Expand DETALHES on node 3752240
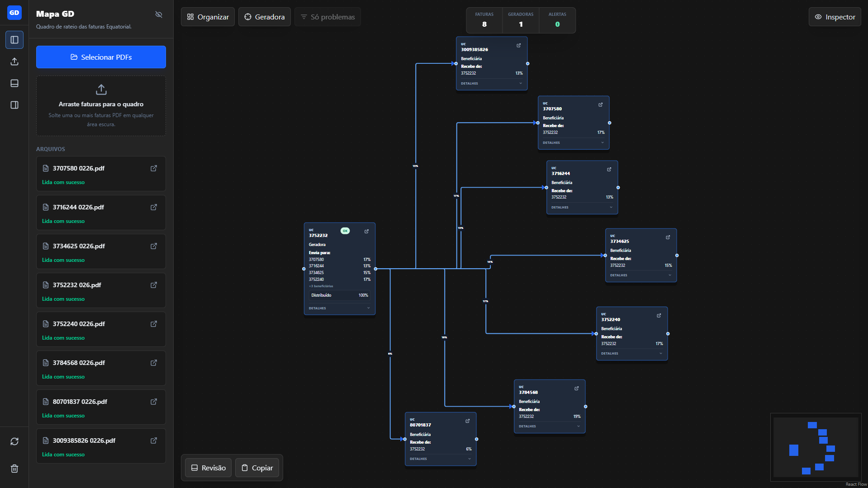Viewport: 868px width, 488px height. pos(632,353)
